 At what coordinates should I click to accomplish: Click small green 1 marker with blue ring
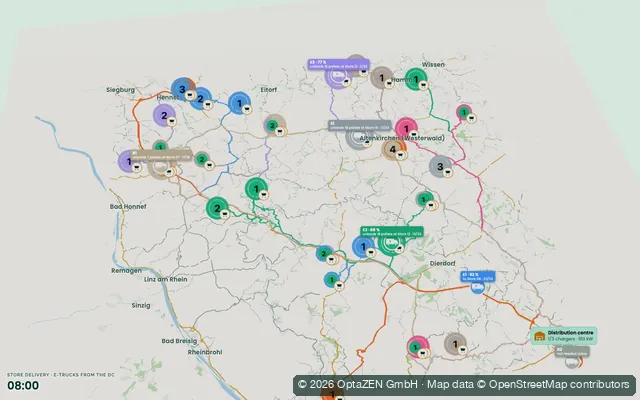point(332,280)
